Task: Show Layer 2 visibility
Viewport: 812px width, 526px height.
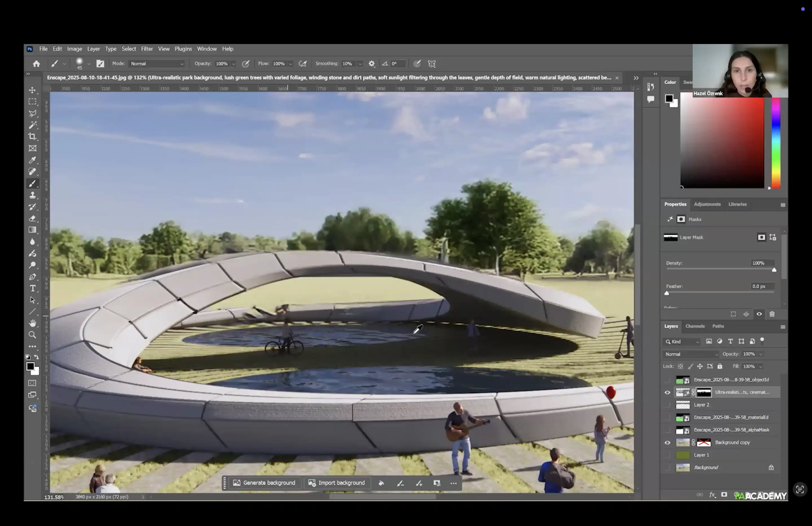Action: pos(667,405)
